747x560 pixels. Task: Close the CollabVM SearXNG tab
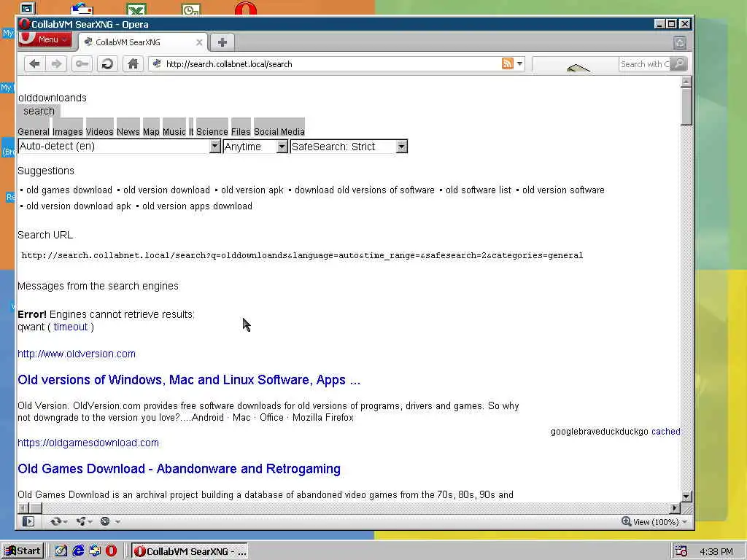(x=199, y=42)
